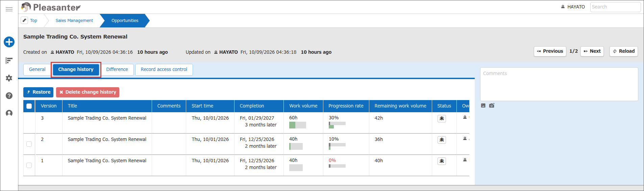Click the 30% progression rate bar

(x=337, y=125)
